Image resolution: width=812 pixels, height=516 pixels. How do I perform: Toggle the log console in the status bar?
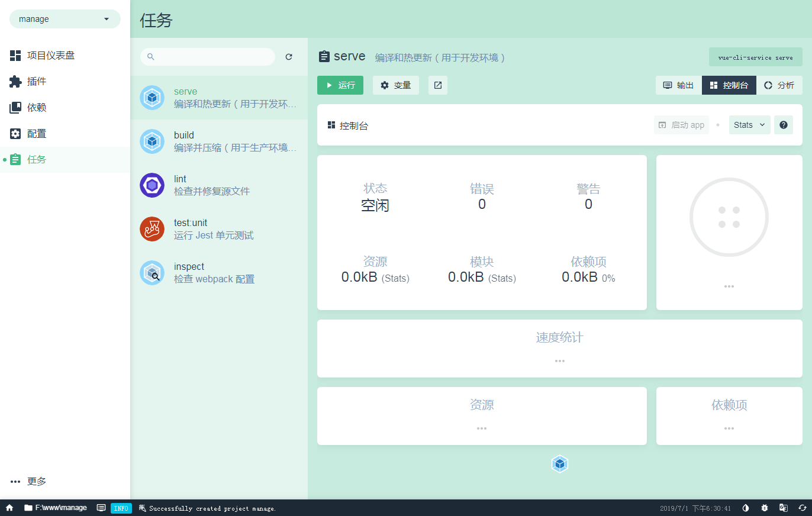[x=101, y=508]
